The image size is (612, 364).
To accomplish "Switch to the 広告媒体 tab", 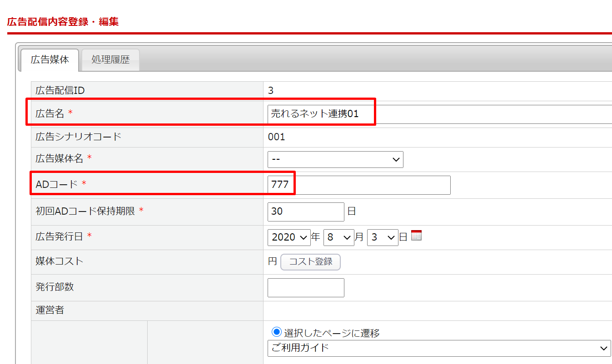I will point(50,59).
